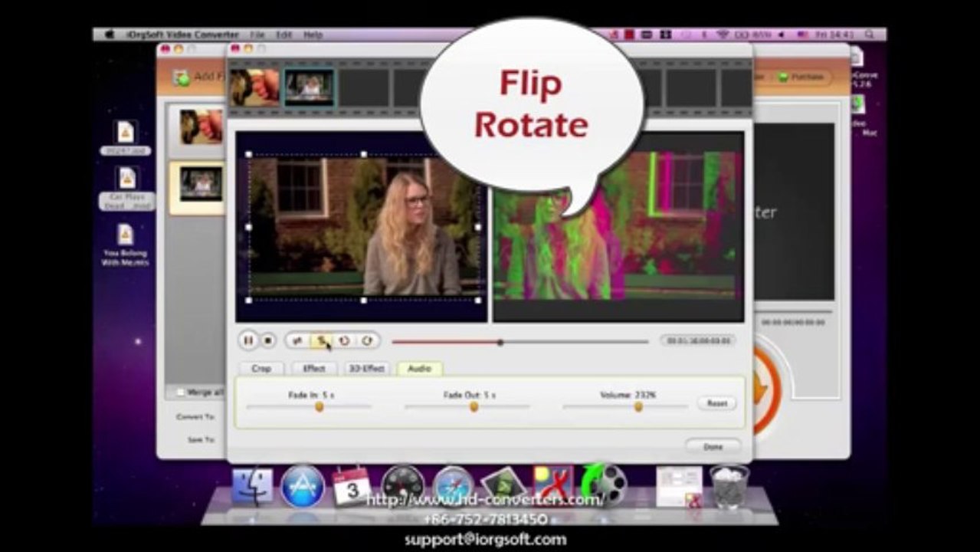Open the File menu
Viewport: 980px width, 552px height.
coord(257,35)
